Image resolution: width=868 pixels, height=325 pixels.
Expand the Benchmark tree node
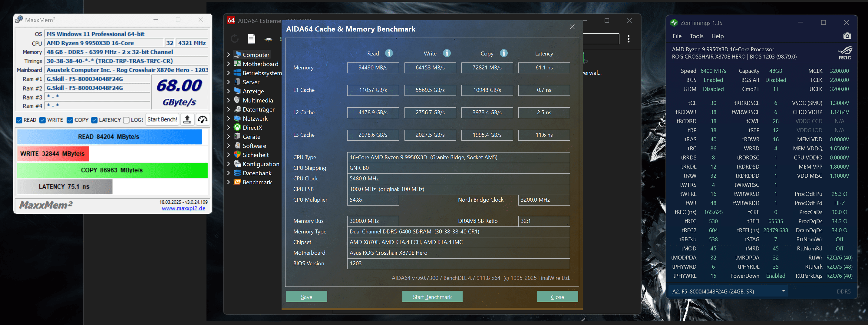(229, 182)
